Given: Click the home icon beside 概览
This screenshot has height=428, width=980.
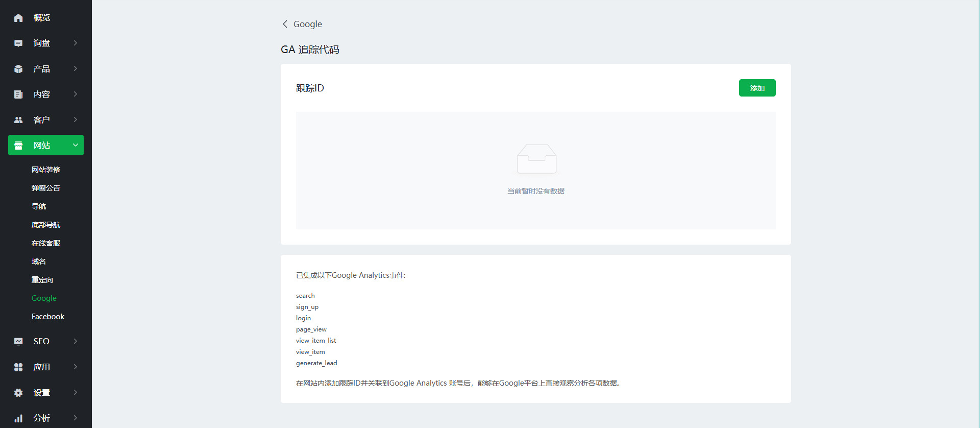Looking at the screenshot, I should coord(18,18).
